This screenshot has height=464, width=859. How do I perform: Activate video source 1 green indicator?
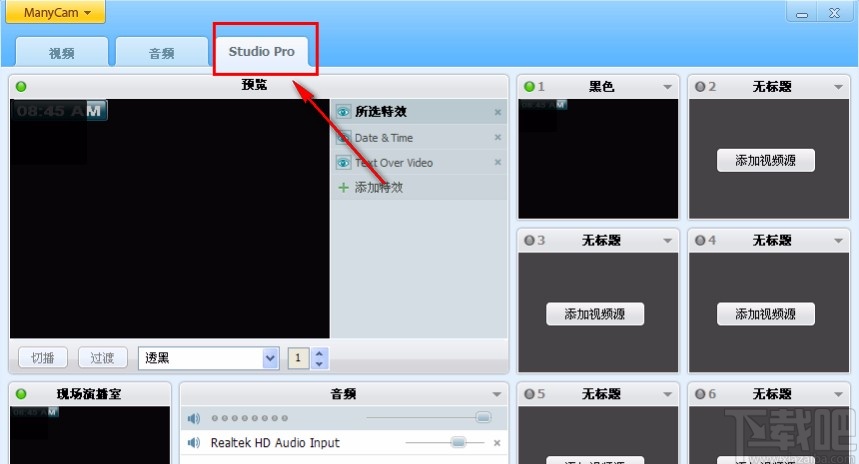(529, 87)
